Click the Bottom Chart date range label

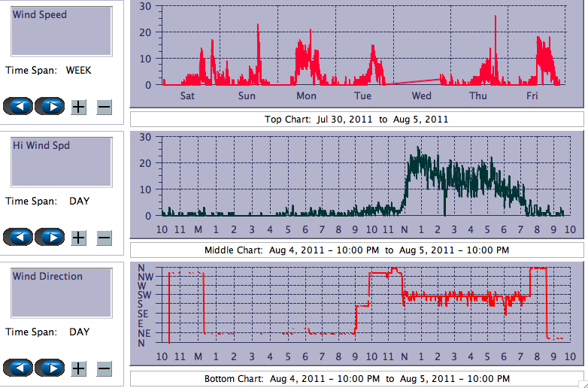point(356,379)
